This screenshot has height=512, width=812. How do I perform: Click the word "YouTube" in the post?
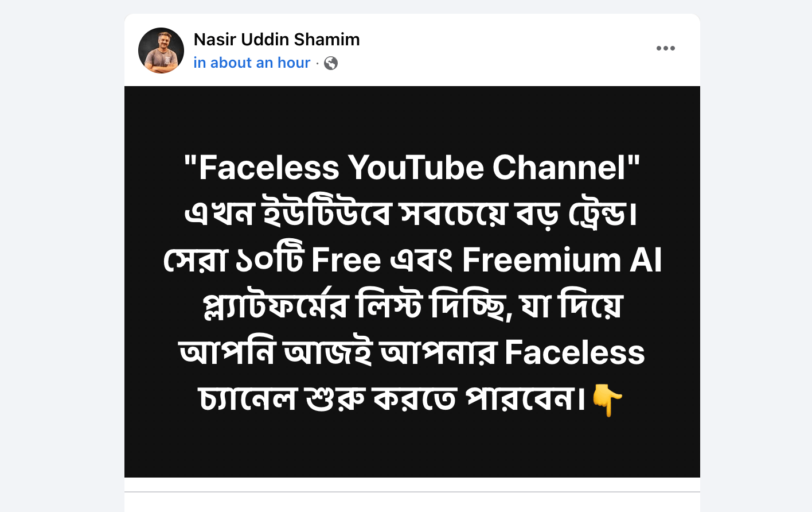click(x=416, y=168)
